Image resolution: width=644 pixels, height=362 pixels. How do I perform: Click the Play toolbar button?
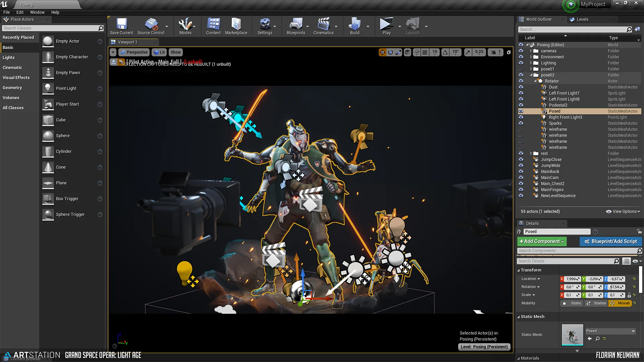pyautogui.click(x=386, y=26)
